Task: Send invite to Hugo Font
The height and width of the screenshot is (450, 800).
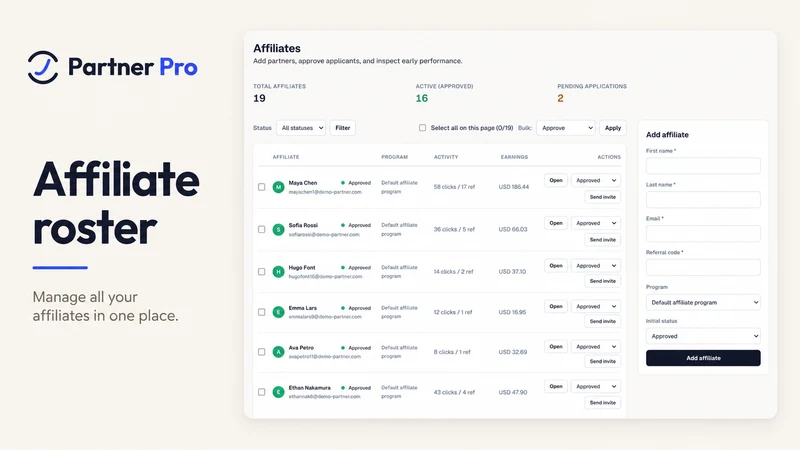Action: click(x=603, y=281)
